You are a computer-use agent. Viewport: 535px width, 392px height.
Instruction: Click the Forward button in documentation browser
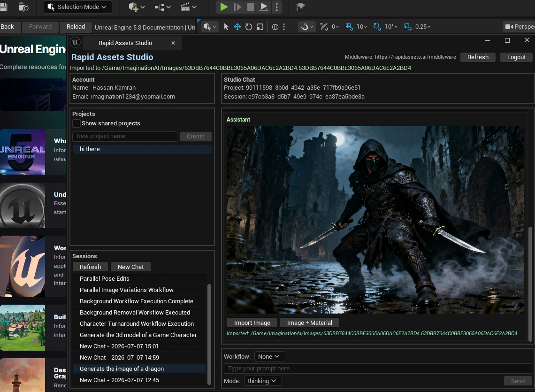coord(40,27)
